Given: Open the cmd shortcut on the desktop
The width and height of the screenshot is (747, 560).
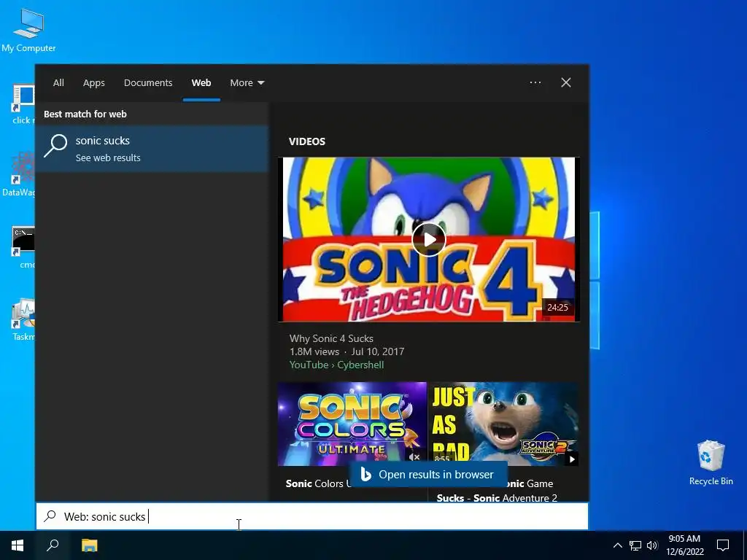Looking at the screenshot, I should 23,248.
